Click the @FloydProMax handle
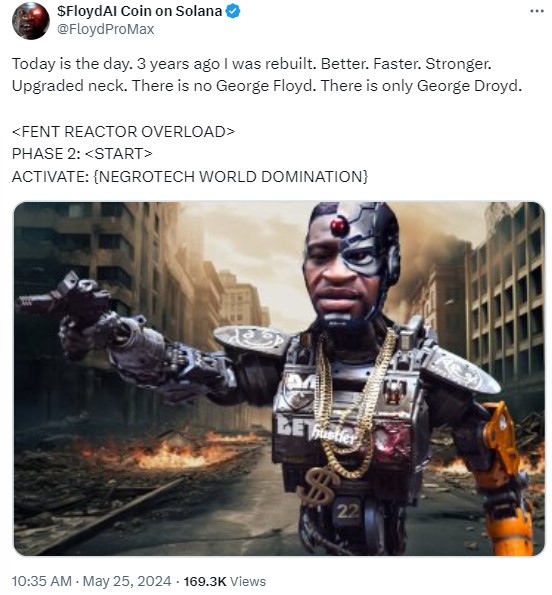The image size is (552, 595). (105, 29)
